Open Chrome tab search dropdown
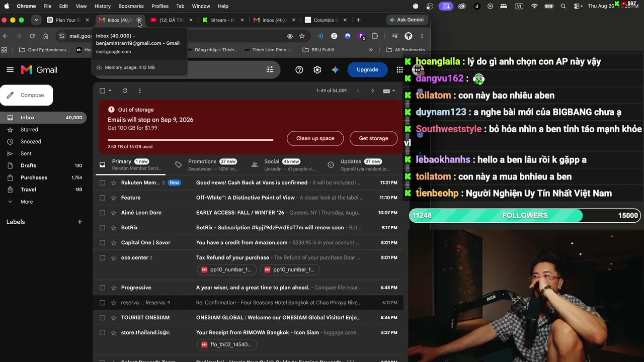This screenshot has width=644, height=362. 36,20
